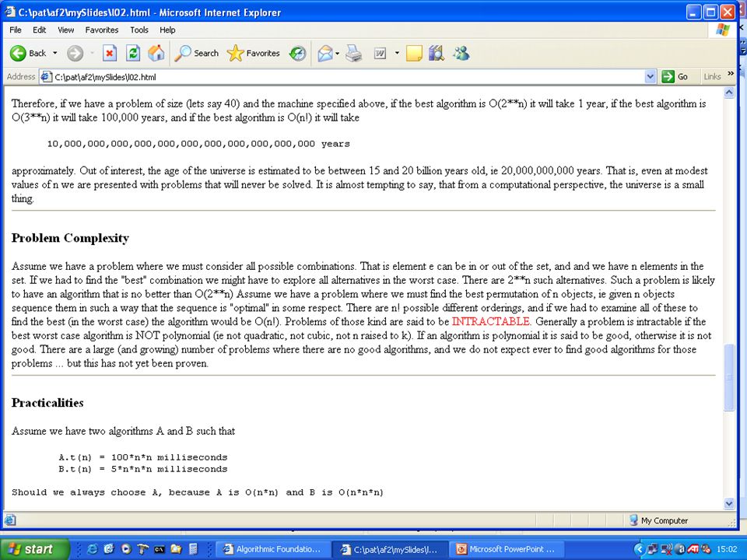The width and height of the screenshot is (747, 560).
Task: Click the My Computer zone in status bar
Action: point(658,520)
